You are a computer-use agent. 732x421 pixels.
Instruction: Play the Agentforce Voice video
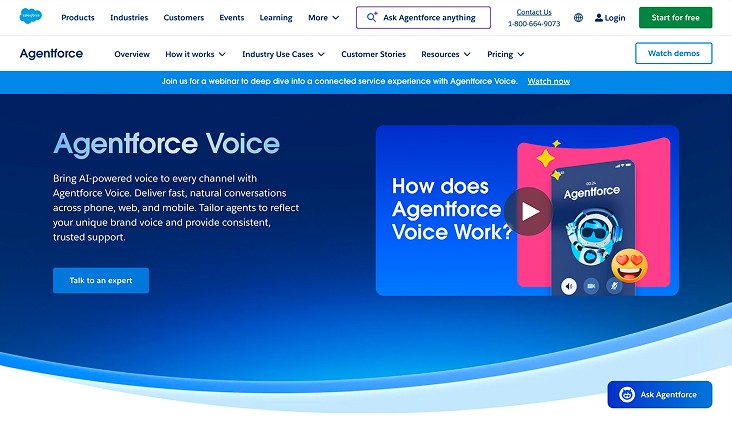click(x=528, y=211)
